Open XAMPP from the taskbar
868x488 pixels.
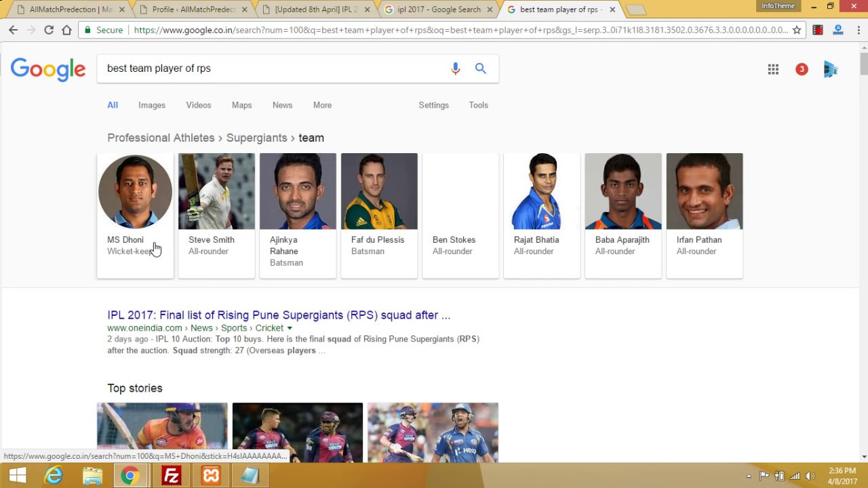pos(211,476)
